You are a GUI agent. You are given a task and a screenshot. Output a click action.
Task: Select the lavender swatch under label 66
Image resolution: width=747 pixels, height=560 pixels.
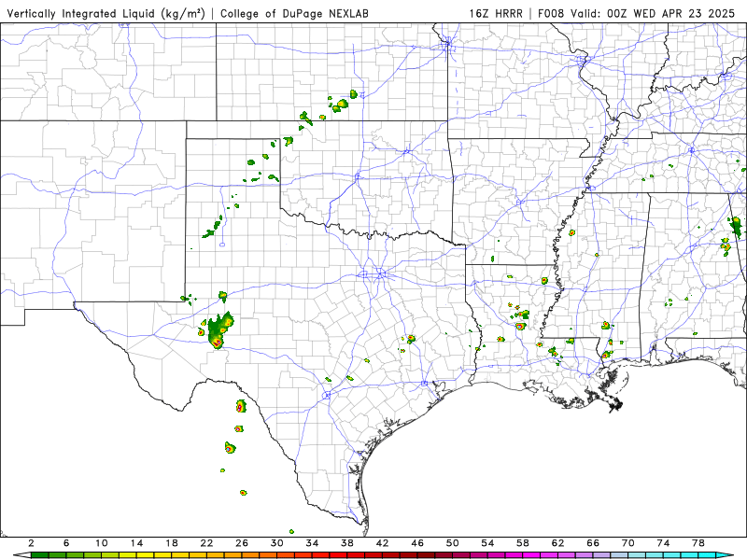(x=601, y=555)
